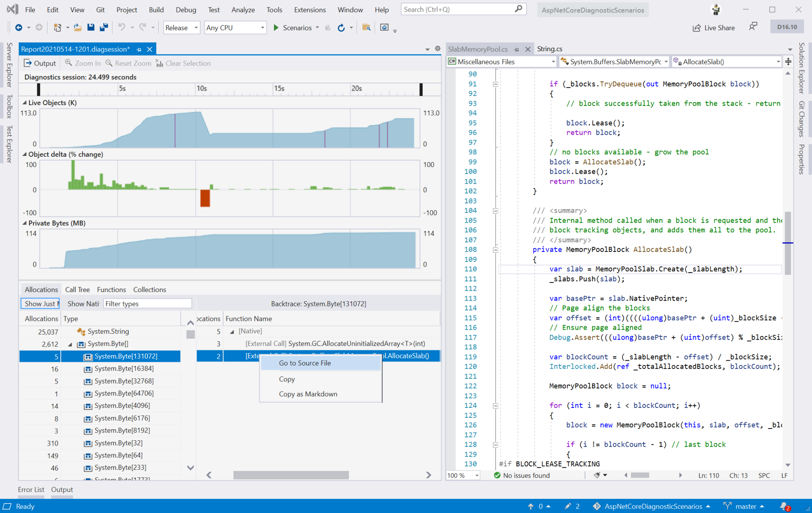Start the Scenarios run with the green play icon

[x=276, y=27]
